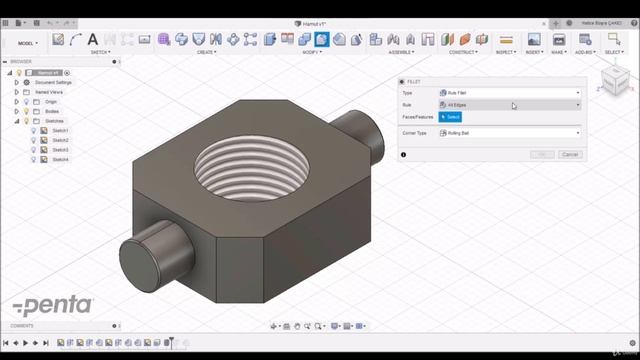Viewport: 640px width, 360px height.
Task: Select the sketch Text tool
Action: click(93, 39)
